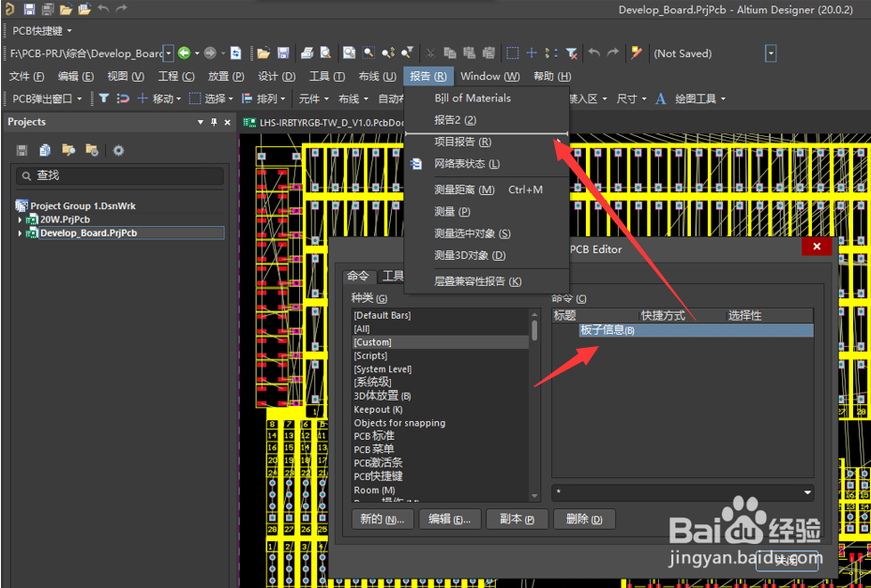The width and height of the screenshot is (871, 588).
Task: Click the 查找 search field in the Projects panel
Action: 119,175
